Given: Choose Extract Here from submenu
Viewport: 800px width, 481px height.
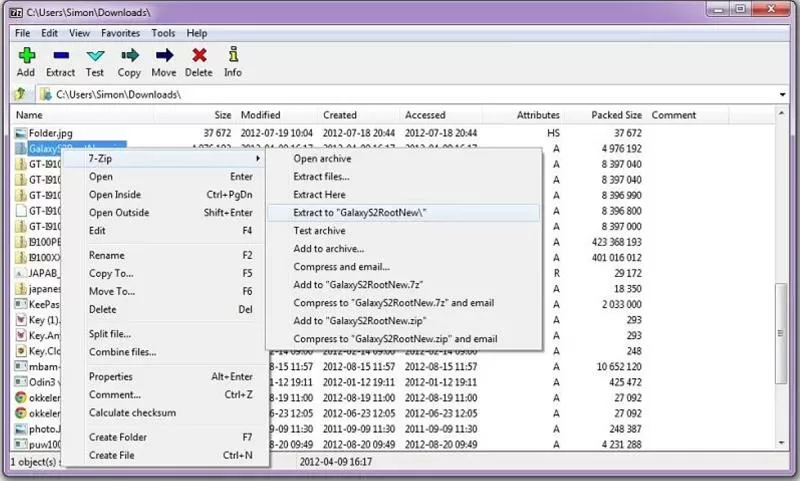Looking at the screenshot, I should [x=319, y=195].
